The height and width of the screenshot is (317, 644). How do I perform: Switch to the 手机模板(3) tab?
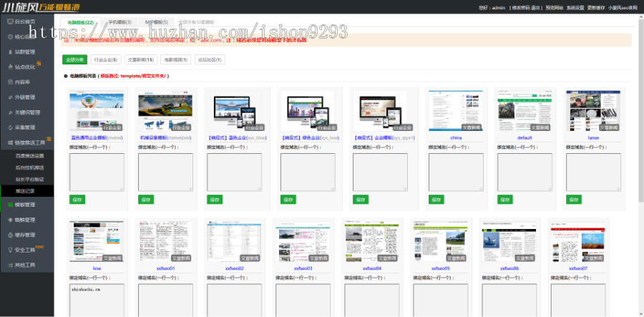tap(120, 23)
